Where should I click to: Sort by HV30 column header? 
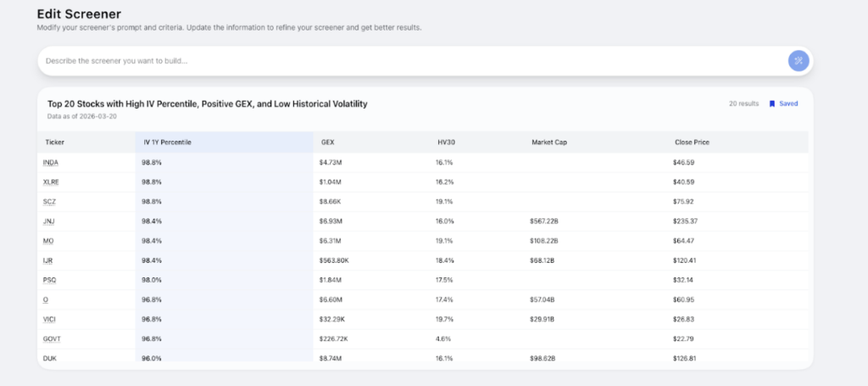[446, 143]
